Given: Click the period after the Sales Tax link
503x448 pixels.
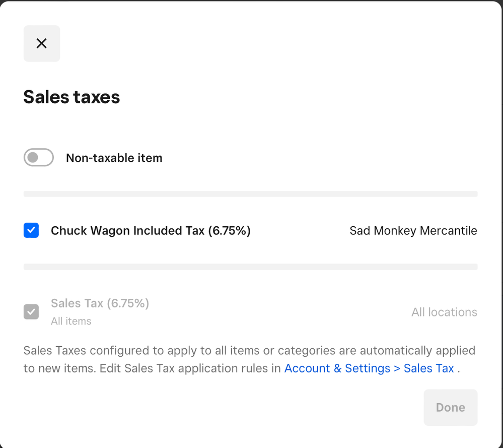Looking at the screenshot, I should (458, 369).
